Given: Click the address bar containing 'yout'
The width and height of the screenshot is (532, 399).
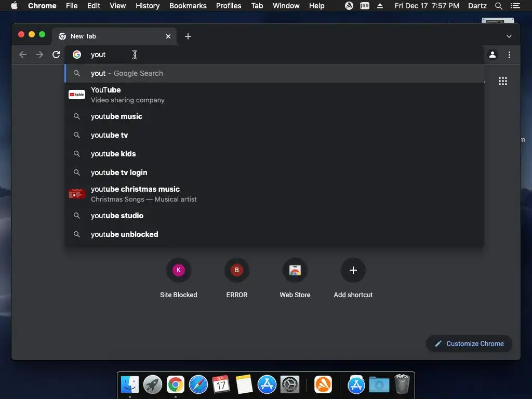Looking at the screenshot, I should click(x=275, y=55).
